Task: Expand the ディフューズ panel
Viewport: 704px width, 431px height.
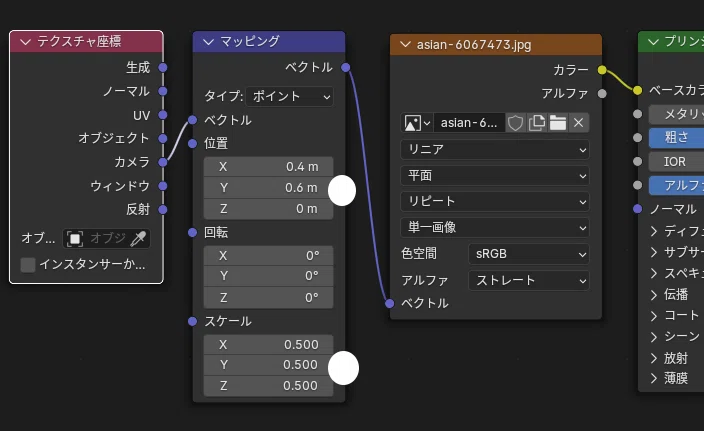Action: pos(654,231)
